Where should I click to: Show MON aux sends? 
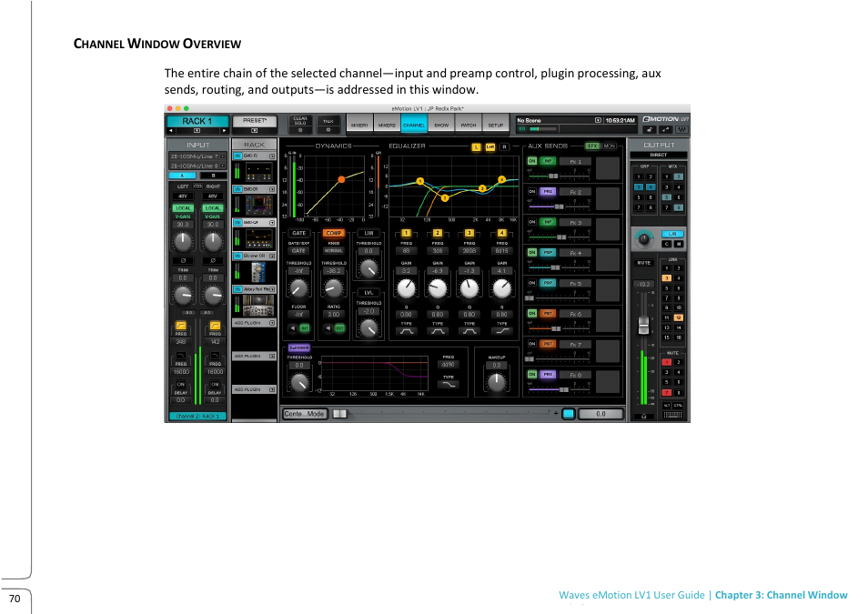(610, 146)
